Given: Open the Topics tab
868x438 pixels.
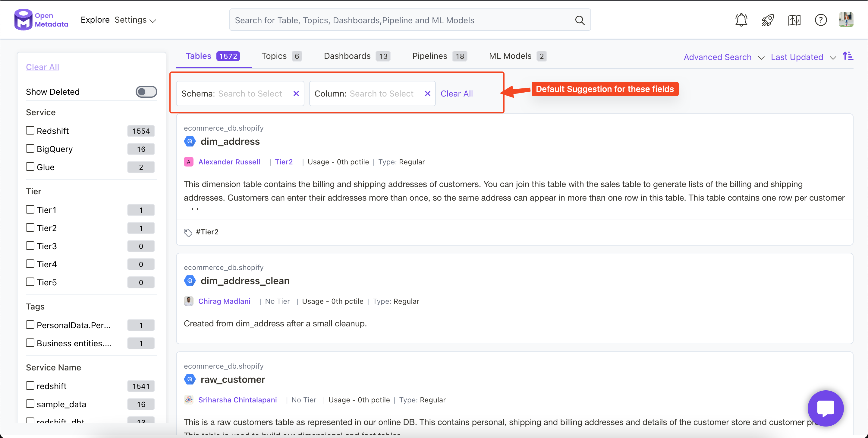Looking at the screenshot, I should tap(274, 56).
